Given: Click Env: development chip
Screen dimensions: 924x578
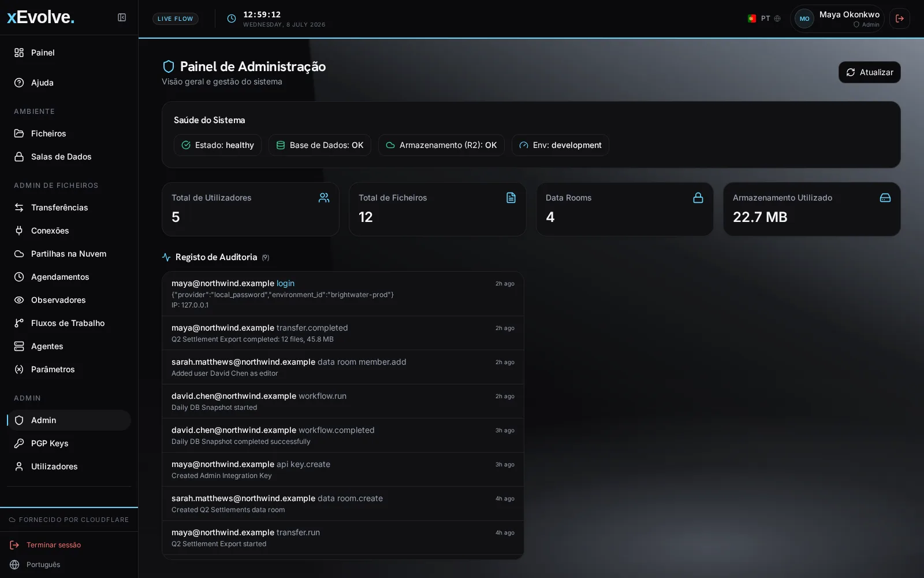Looking at the screenshot, I should point(560,145).
